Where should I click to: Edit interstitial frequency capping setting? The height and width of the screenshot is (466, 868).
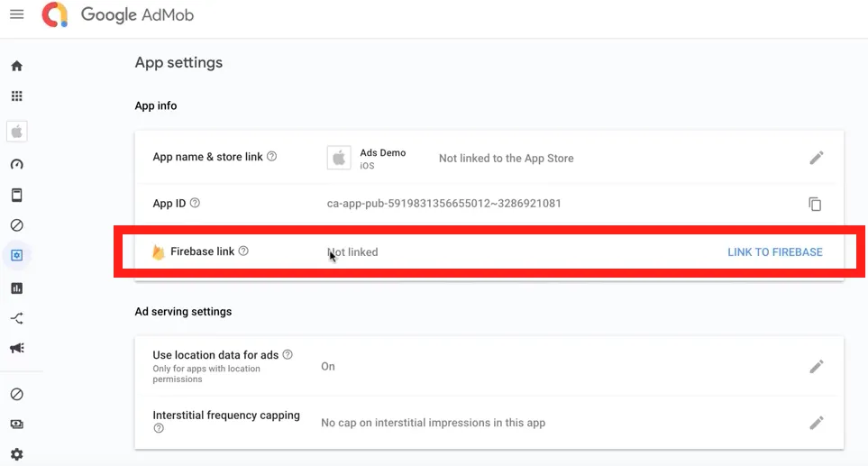click(x=816, y=422)
